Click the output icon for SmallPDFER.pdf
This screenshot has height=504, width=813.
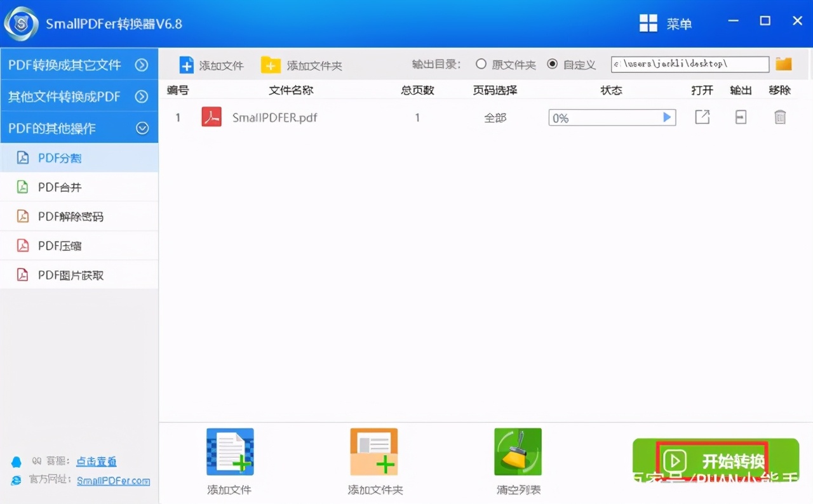pos(741,117)
